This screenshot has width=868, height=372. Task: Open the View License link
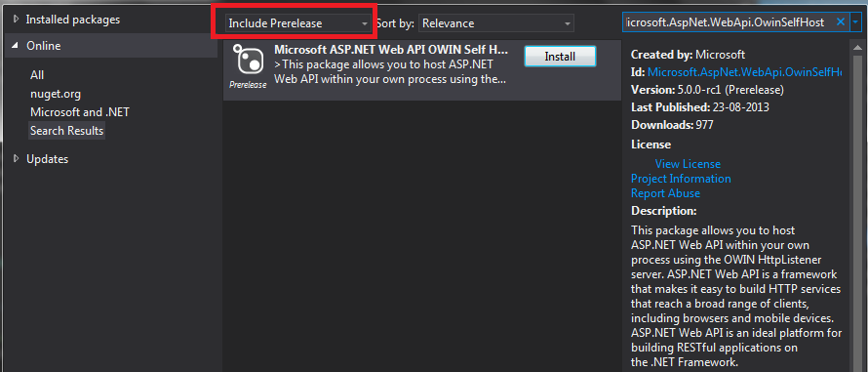tap(688, 164)
